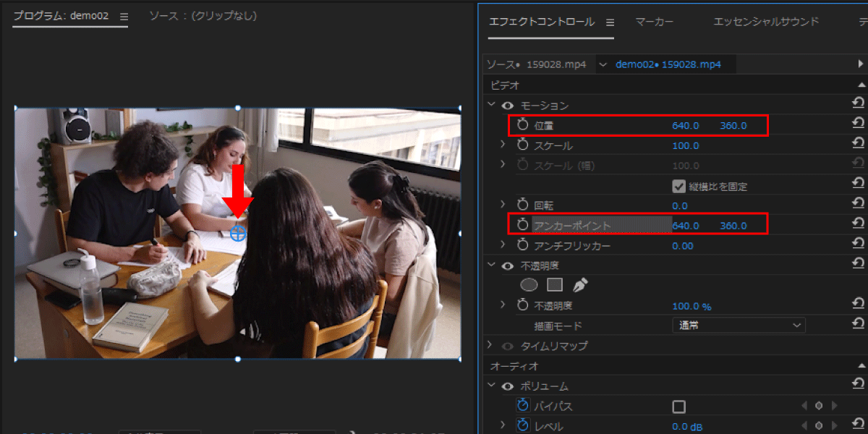Collapse the オーディオ section with its triangle

861,366
